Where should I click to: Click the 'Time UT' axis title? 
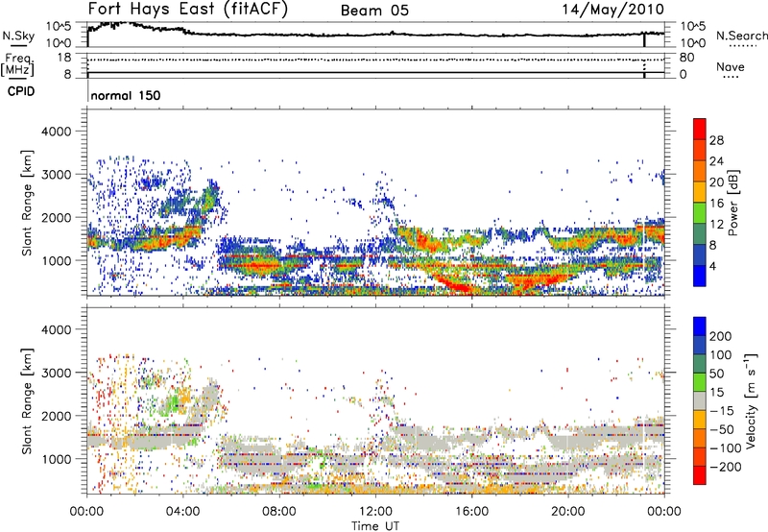[375, 526]
